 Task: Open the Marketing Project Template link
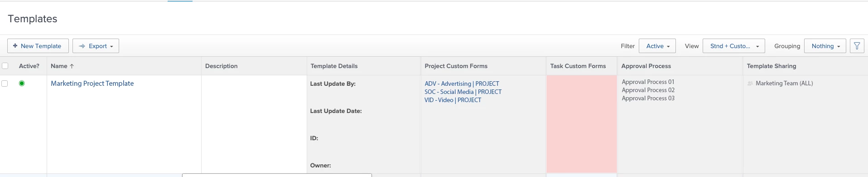click(x=92, y=84)
